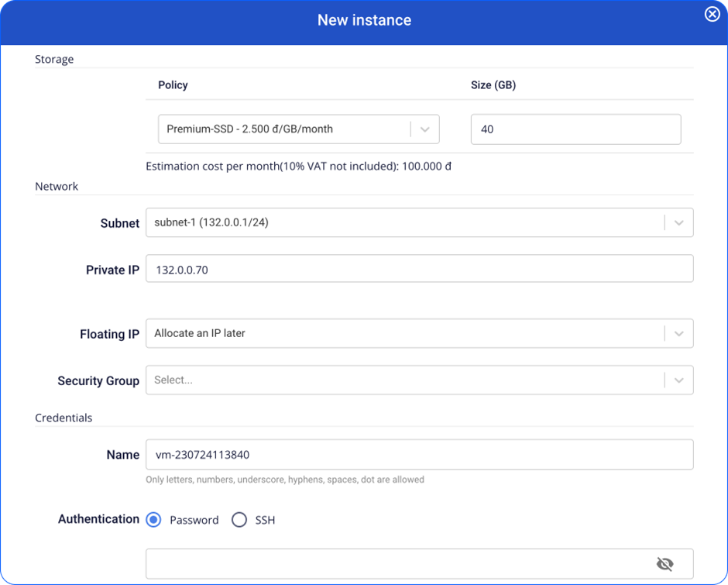Click the Private IP input field
This screenshot has height=585, width=728.
418,270
